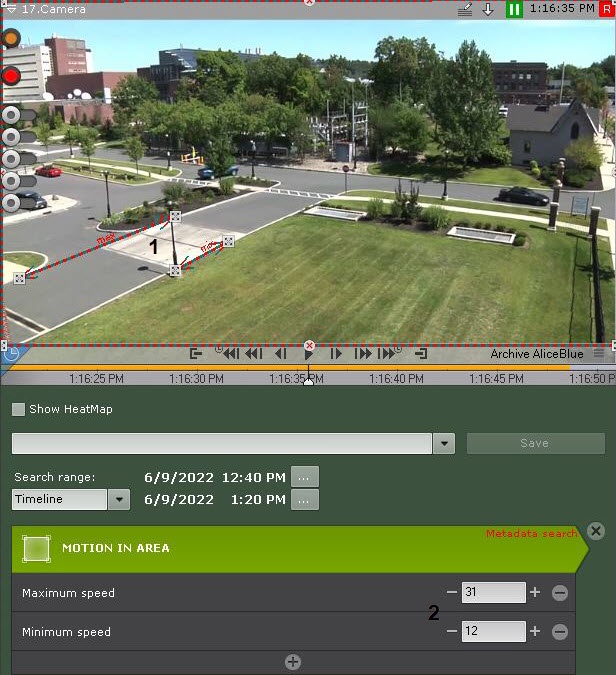Expand the saved search query dropdown

click(x=444, y=443)
